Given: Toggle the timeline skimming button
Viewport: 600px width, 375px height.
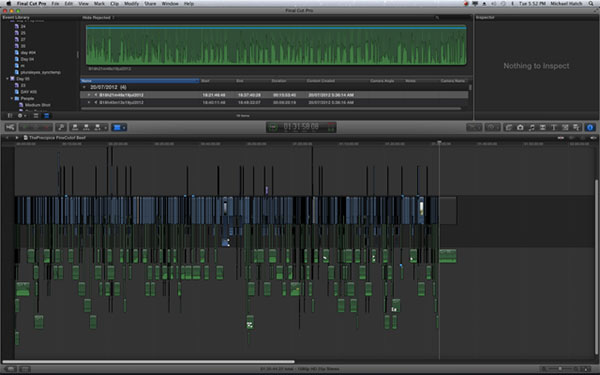Looking at the screenshot, I should tap(561, 137).
